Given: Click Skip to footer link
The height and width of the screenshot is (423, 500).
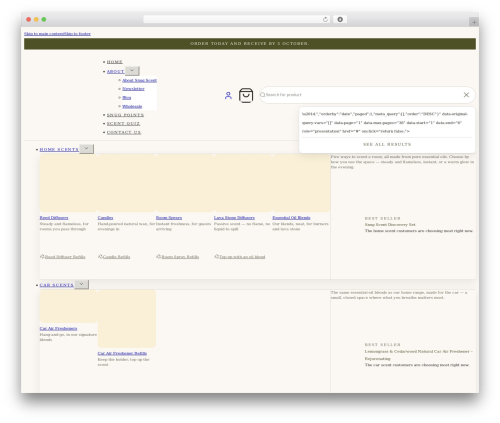Looking at the screenshot, I should coord(77,34).
